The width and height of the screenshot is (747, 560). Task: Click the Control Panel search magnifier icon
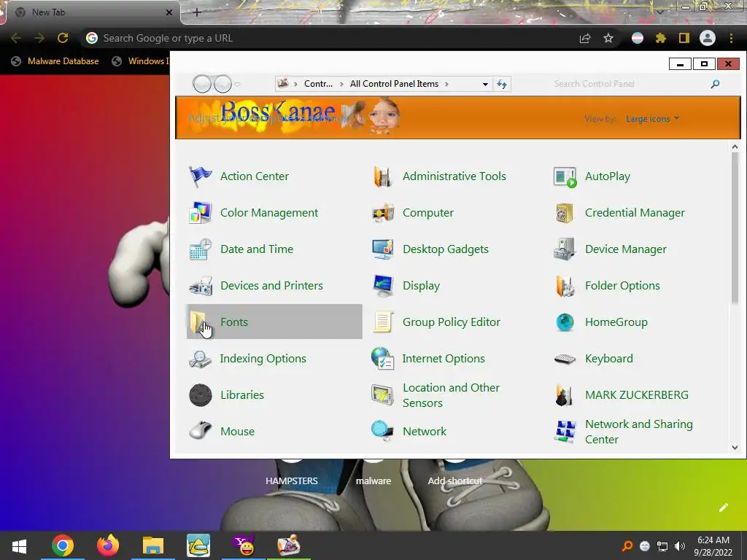pyautogui.click(x=715, y=85)
